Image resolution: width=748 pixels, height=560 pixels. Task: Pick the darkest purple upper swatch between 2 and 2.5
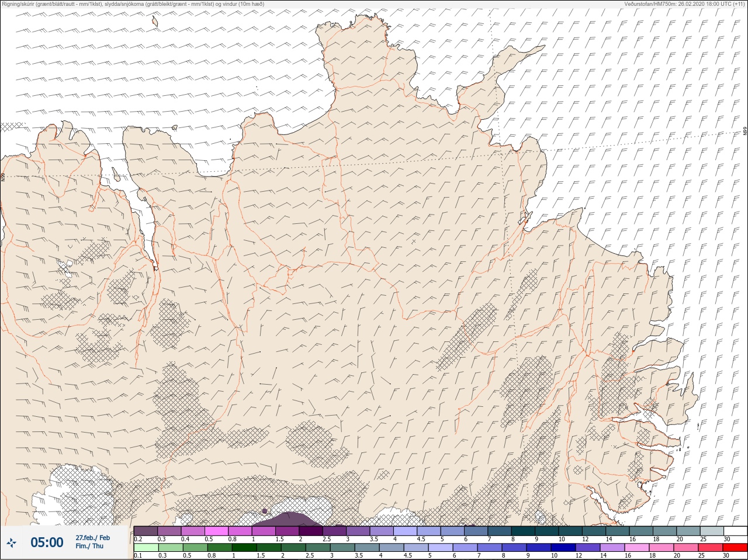pyautogui.click(x=311, y=531)
